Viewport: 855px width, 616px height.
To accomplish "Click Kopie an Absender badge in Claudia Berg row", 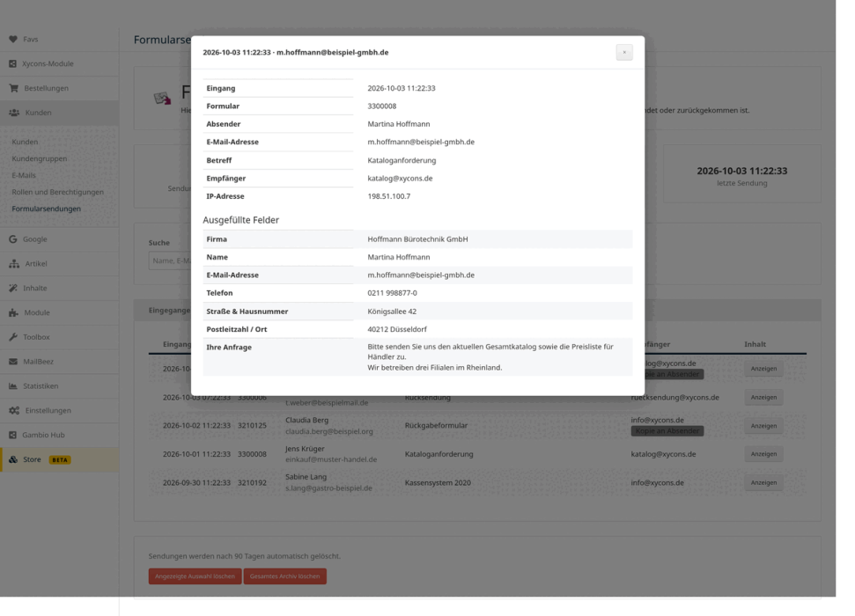I will [x=667, y=431].
